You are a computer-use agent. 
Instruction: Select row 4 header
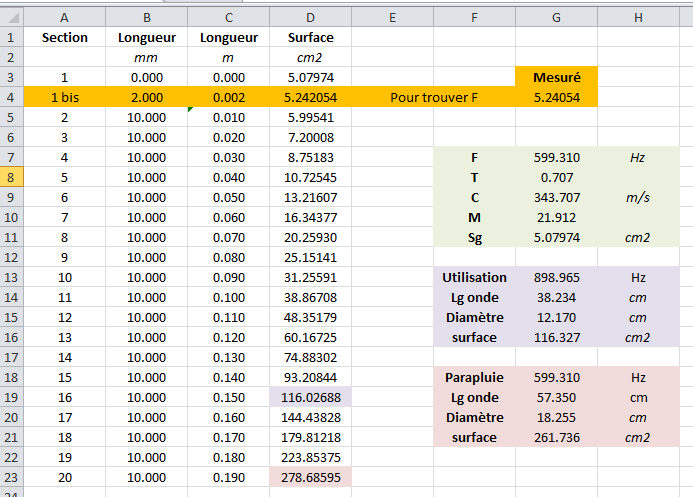coord(11,97)
